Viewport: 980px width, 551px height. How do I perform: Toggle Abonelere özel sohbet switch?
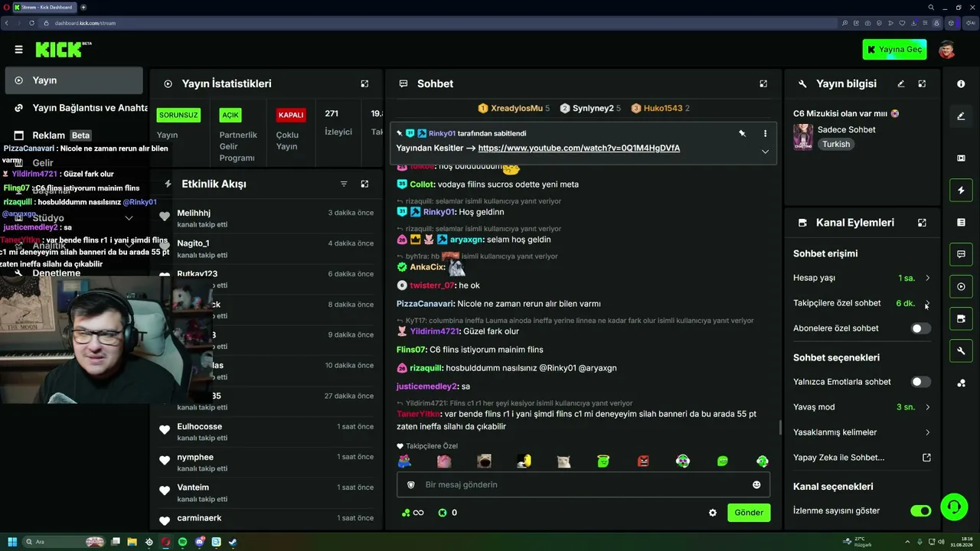920,328
